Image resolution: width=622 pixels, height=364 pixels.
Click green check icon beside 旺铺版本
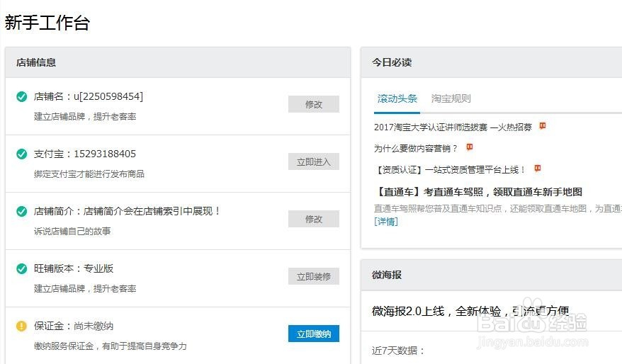[x=22, y=268]
